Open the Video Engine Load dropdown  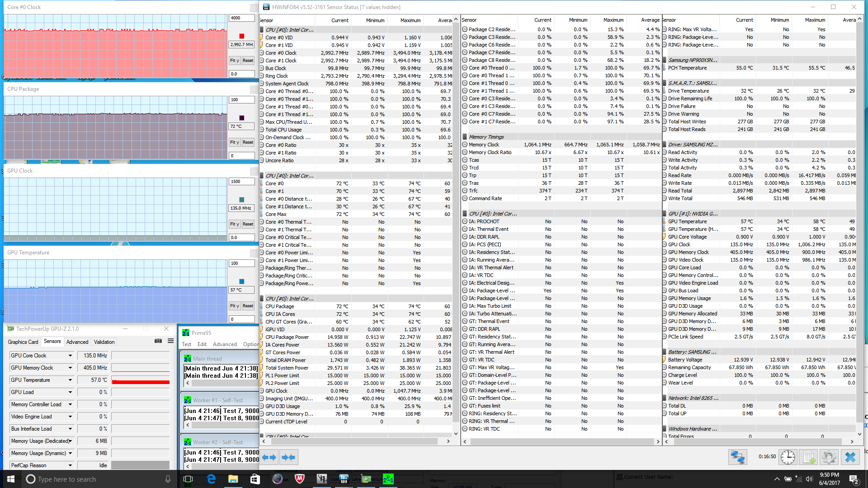(70, 417)
